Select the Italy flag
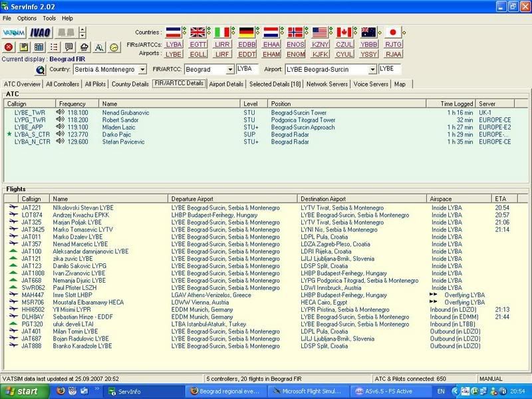Screen dimensions: 532x399 [222, 32]
